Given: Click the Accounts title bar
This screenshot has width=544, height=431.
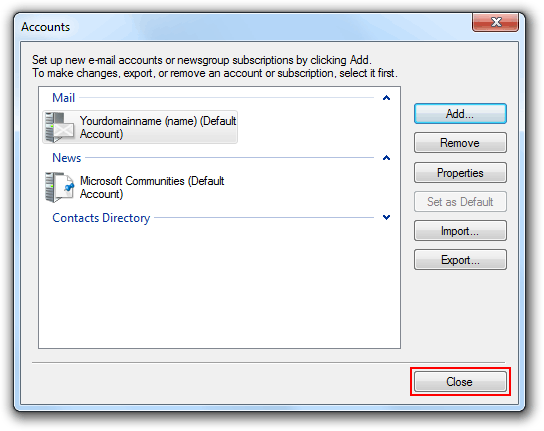Looking at the screenshot, I should tap(243, 27).
